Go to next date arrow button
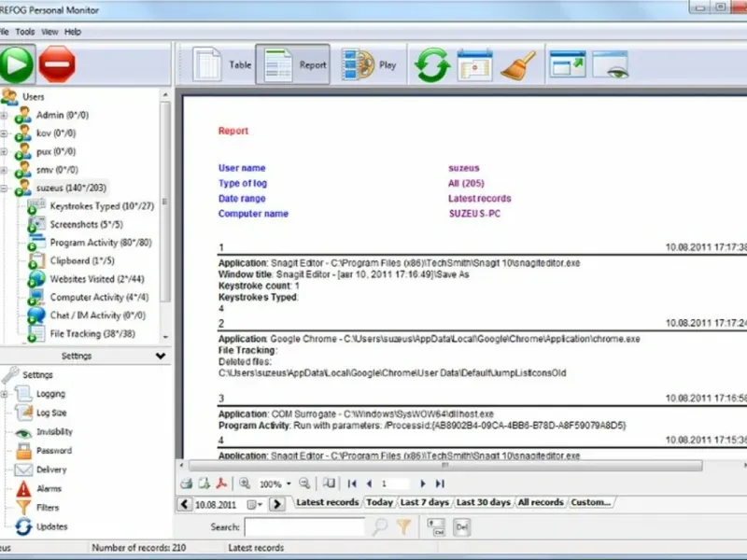This screenshot has height=560, width=747. [x=276, y=504]
